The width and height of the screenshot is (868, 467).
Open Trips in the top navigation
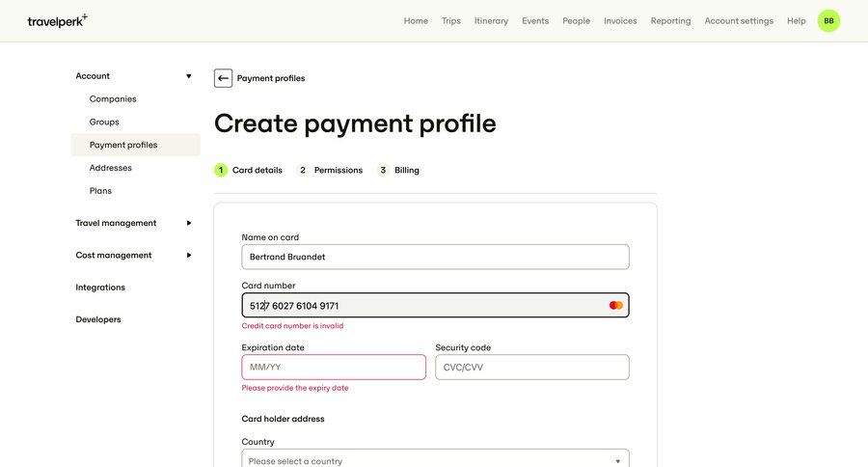click(451, 20)
